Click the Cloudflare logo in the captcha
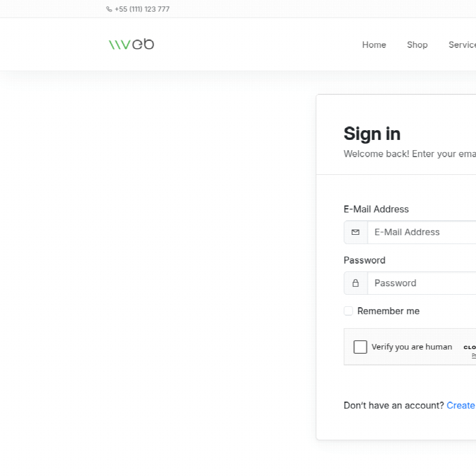The image size is (476, 476). pos(469,347)
